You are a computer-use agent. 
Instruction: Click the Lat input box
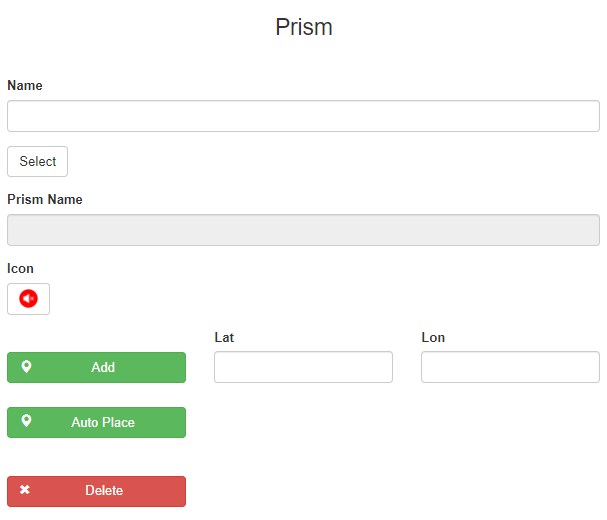(x=303, y=367)
